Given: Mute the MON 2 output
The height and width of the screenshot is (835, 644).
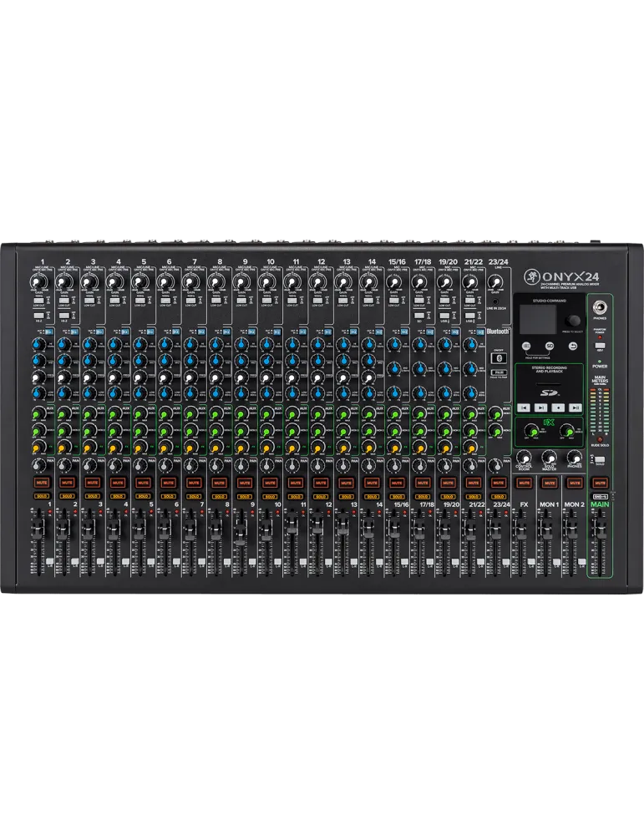Looking at the screenshot, I should click(x=574, y=483).
